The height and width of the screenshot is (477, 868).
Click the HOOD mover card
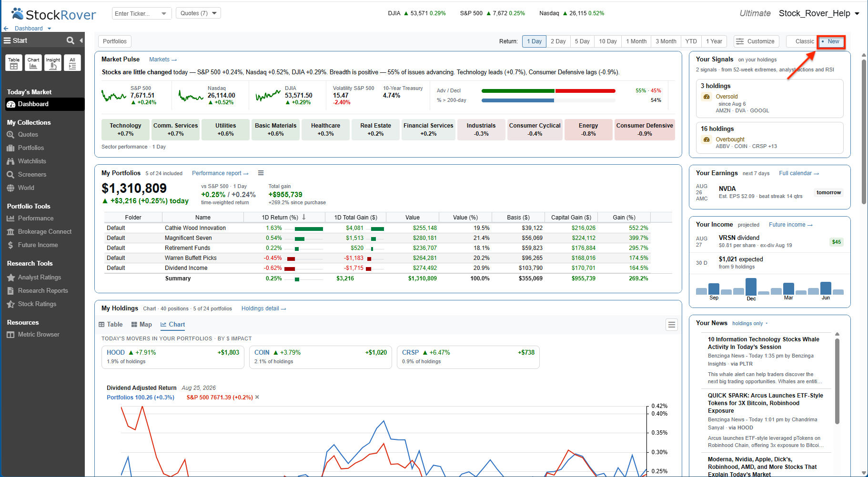point(173,357)
